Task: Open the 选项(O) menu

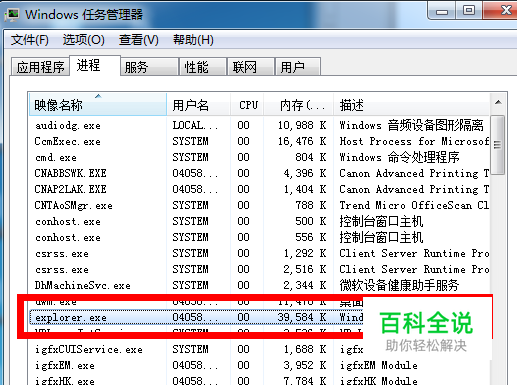Action: [84, 40]
